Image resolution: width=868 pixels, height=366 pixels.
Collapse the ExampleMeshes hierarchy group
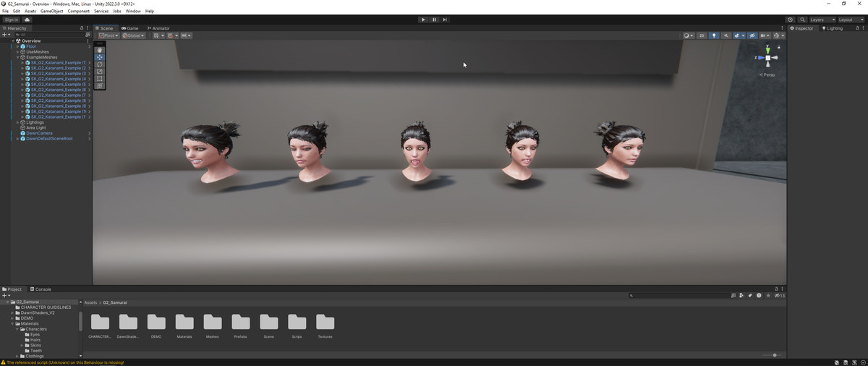click(18, 57)
